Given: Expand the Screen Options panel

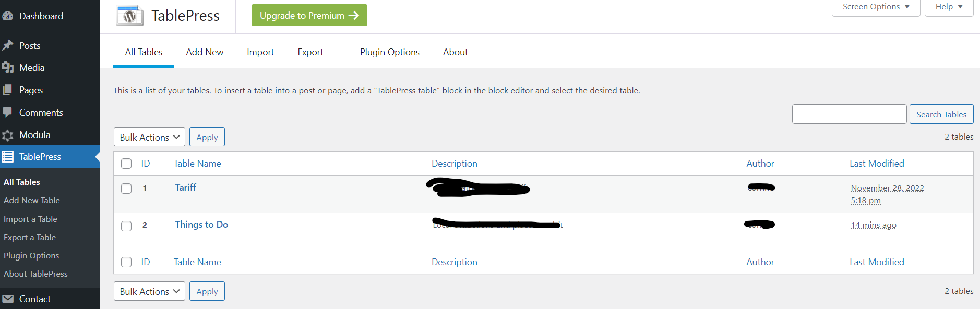Looking at the screenshot, I should click(x=876, y=7).
